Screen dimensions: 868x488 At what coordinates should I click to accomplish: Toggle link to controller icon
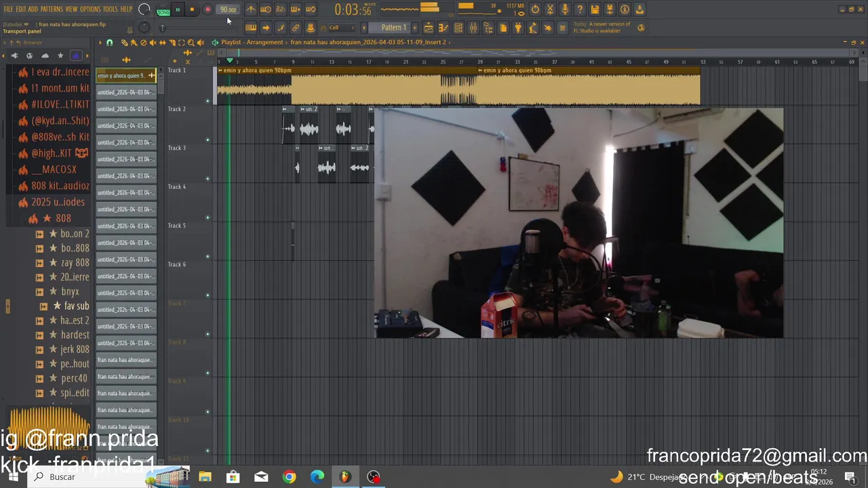pyautogui.click(x=295, y=28)
